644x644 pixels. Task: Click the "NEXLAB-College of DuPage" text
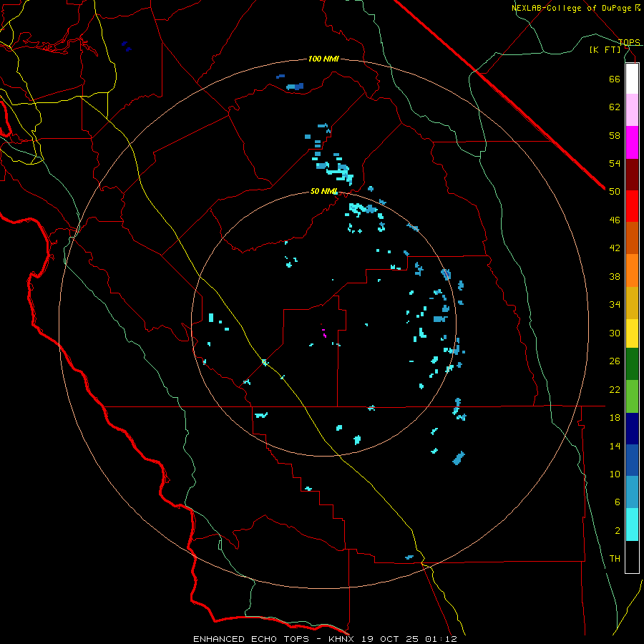click(572, 8)
